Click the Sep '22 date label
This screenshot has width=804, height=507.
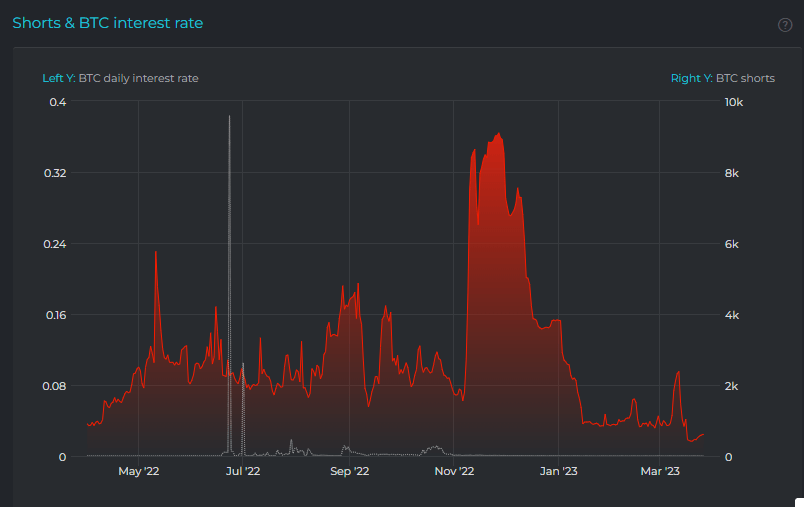[x=349, y=471]
